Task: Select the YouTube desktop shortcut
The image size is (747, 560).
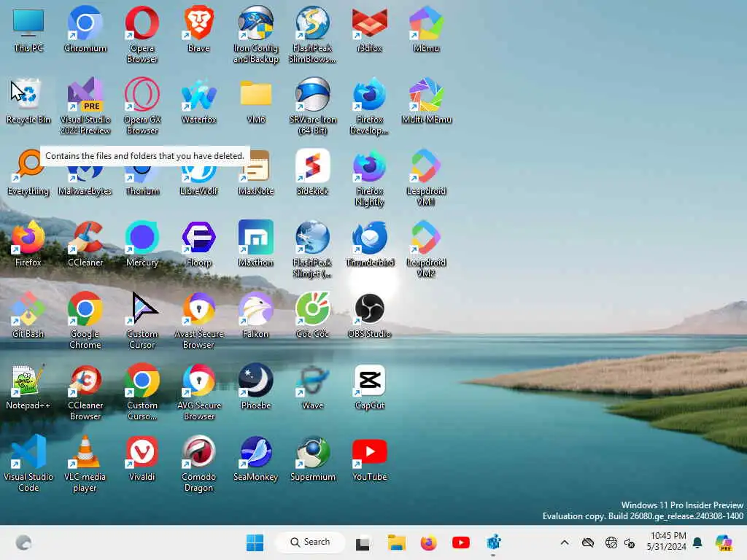Action: pyautogui.click(x=369, y=458)
